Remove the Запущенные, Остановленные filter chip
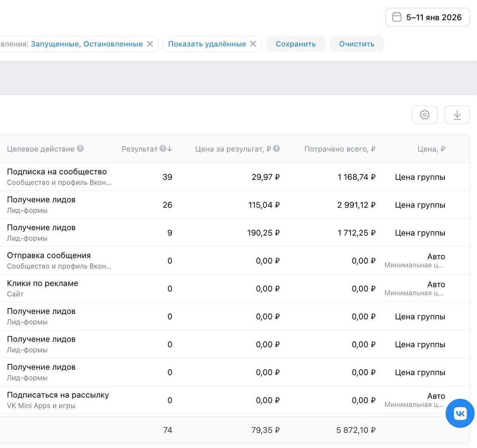The height and width of the screenshot is (448, 477). [150, 44]
